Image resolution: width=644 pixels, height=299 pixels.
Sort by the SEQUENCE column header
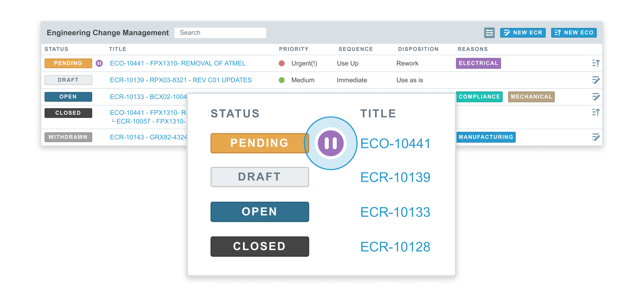355,49
